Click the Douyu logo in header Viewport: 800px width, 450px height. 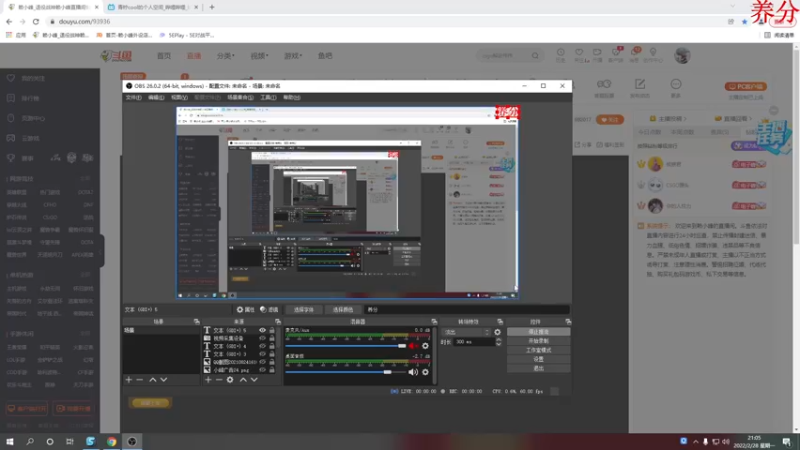[x=116, y=56]
